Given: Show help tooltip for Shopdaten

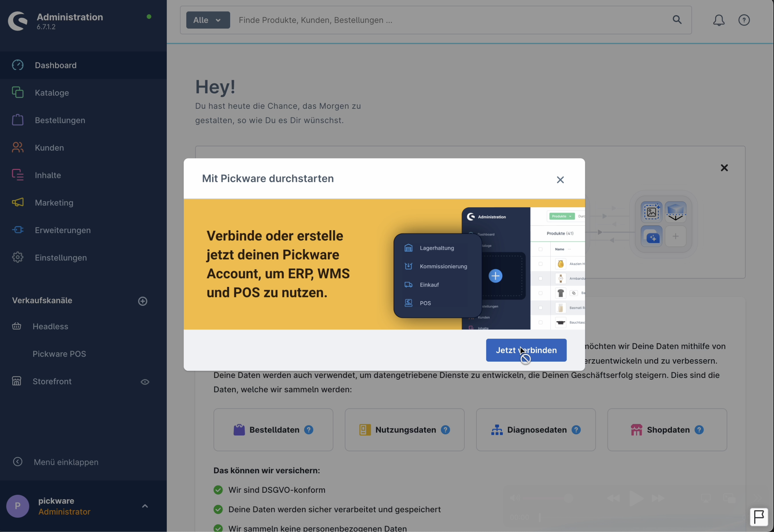Looking at the screenshot, I should (x=699, y=430).
